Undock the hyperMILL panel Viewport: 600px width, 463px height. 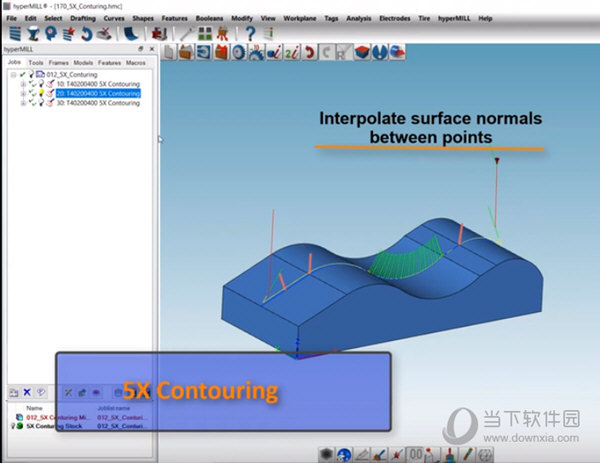coord(140,49)
